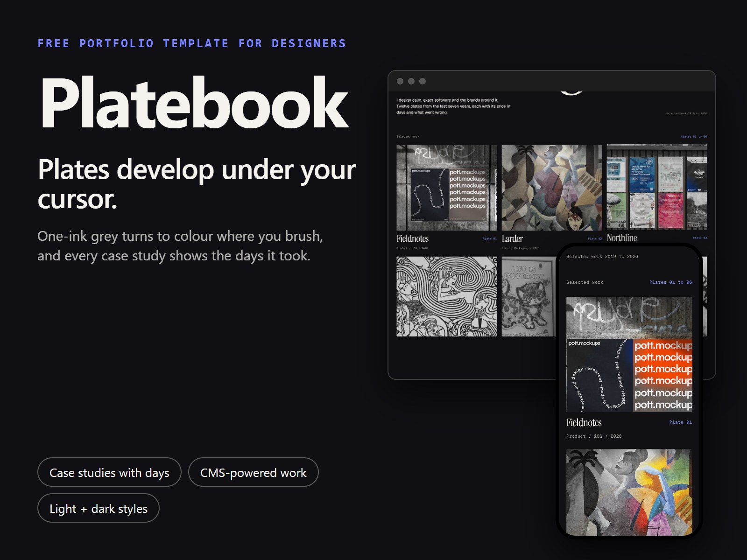747x560 pixels.
Task: Click 'Plates 01 to 06' in browser mockup
Action: 694,137
